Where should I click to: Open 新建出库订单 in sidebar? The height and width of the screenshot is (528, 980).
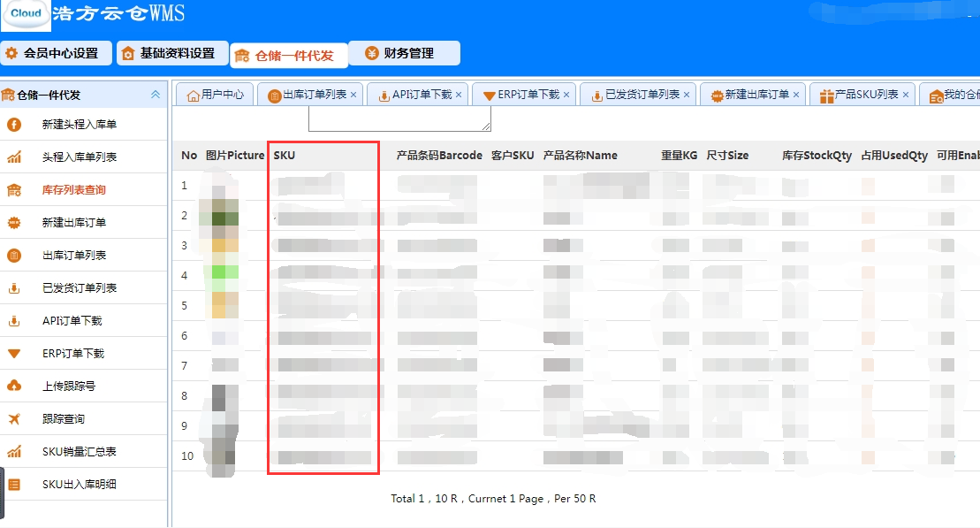pos(73,223)
